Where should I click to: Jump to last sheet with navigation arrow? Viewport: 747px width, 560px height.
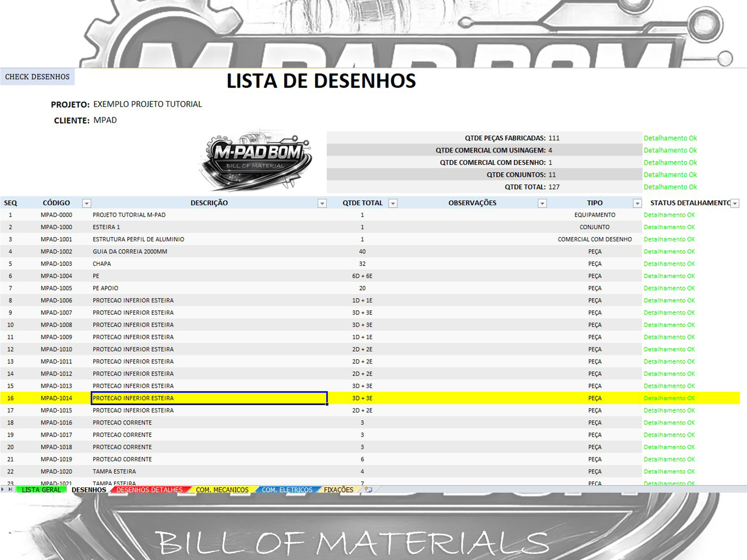[10, 489]
